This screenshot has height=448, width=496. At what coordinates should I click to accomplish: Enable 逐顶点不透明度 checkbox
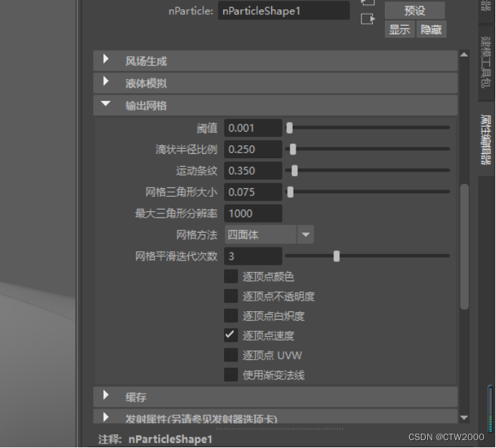(x=231, y=296)
